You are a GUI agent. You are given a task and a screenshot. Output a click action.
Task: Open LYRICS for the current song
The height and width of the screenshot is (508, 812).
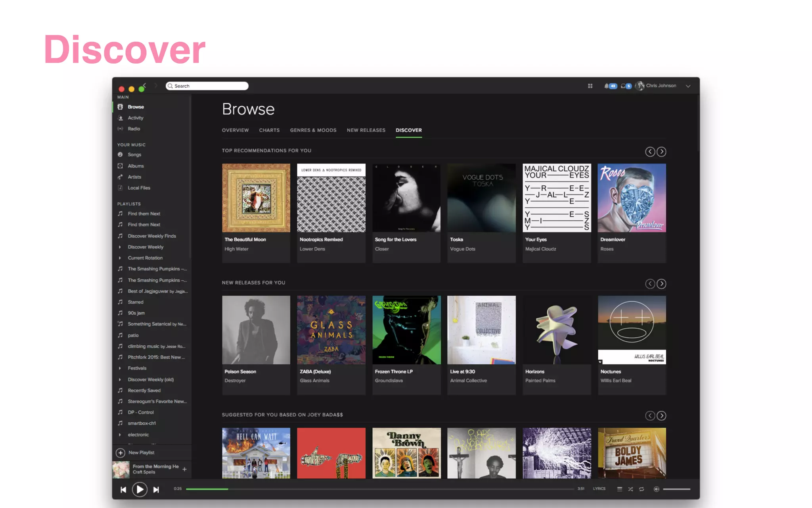click(599, 489)
